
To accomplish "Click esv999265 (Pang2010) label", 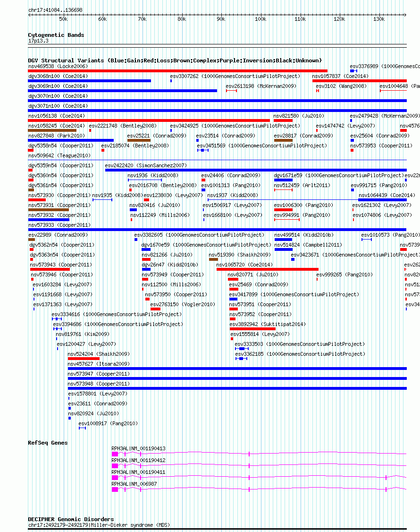I will pos(344,275).
